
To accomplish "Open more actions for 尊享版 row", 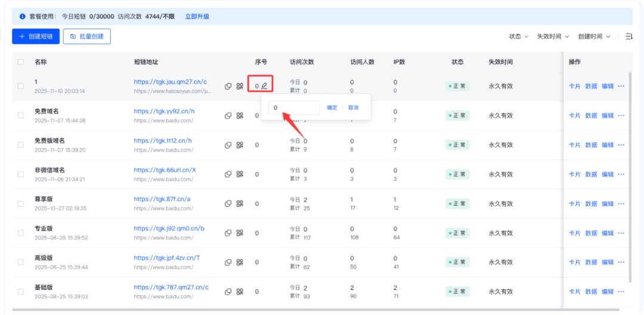I will tap(621, 203).
